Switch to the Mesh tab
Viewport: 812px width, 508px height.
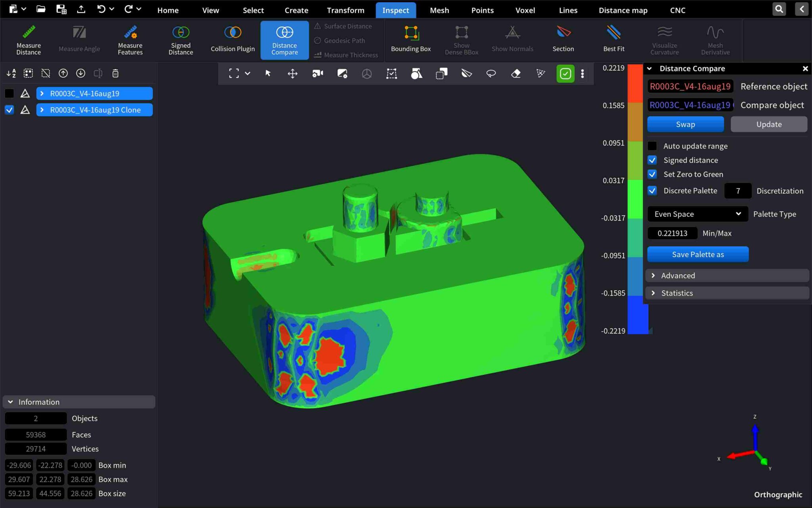coord(439,10)
